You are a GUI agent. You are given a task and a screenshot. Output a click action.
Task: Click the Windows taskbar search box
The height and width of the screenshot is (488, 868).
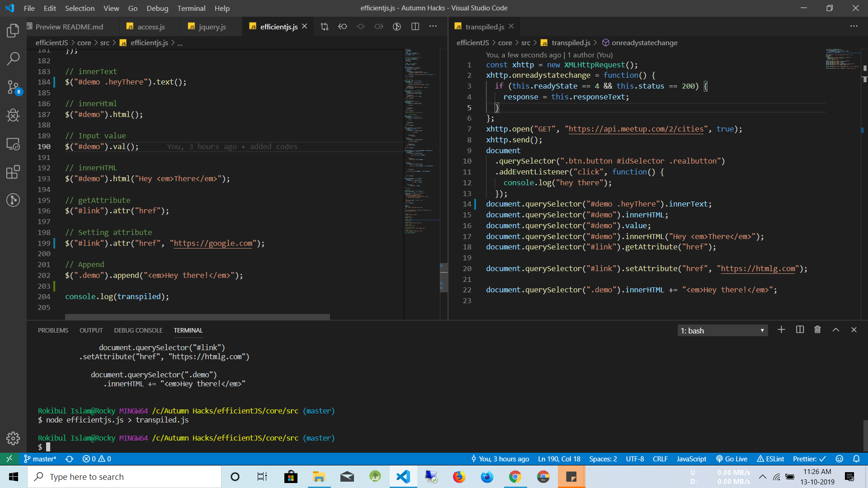[124, 477]
